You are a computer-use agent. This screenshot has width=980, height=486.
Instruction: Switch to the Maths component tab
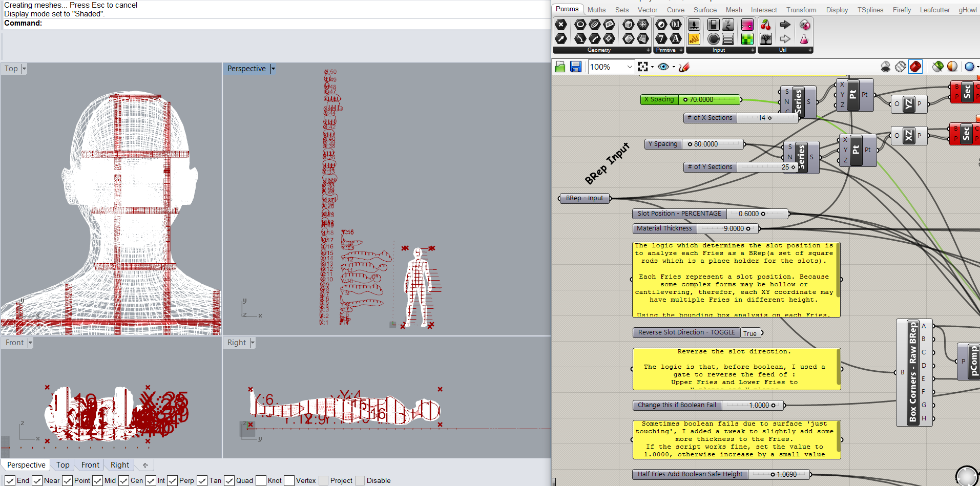(596, 10)
